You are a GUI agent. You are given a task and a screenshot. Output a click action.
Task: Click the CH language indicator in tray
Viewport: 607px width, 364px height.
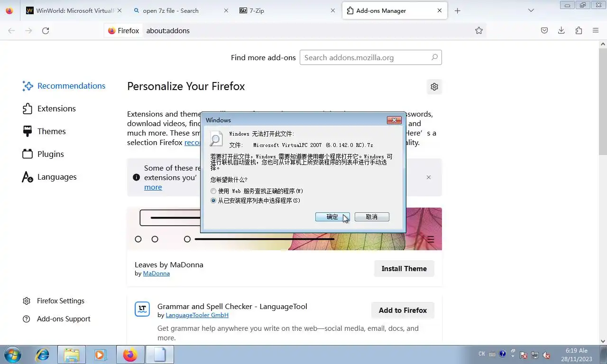(482, 354)
